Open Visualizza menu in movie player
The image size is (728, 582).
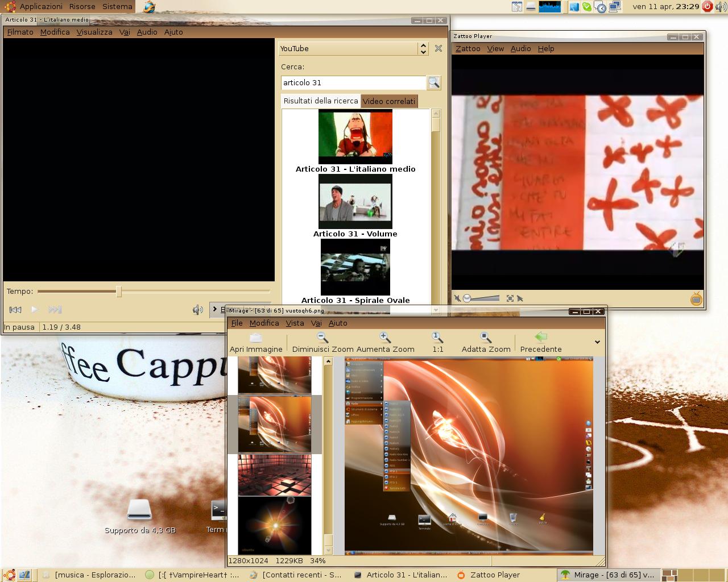(94, 32)
